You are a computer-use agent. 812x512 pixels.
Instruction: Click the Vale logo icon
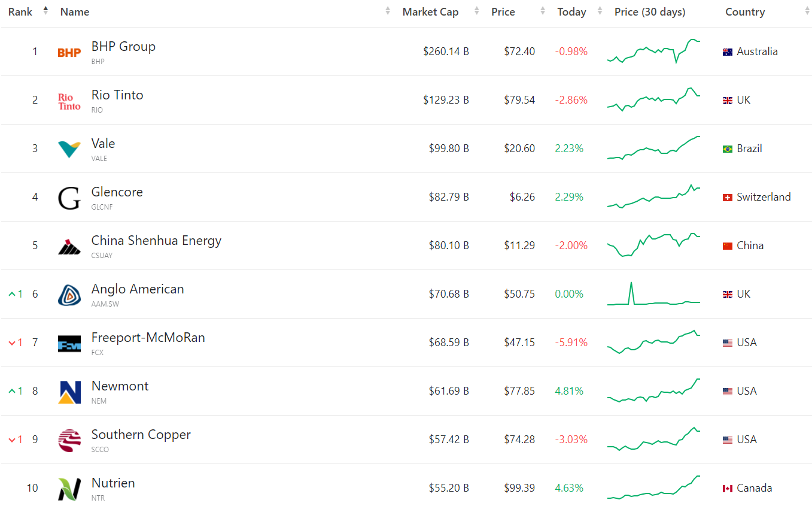point(69,149)
